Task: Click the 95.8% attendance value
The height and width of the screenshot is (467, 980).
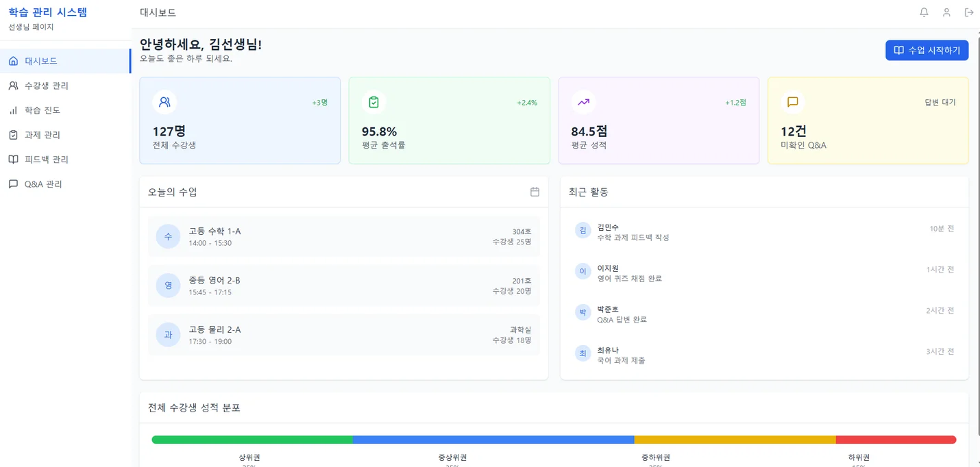Action: point(379,131)
